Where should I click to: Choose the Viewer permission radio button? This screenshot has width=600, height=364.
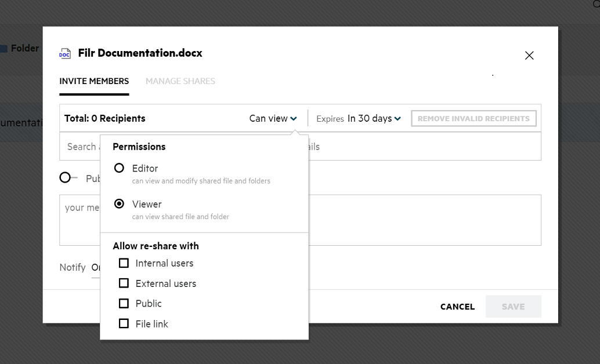click(120, 204)
